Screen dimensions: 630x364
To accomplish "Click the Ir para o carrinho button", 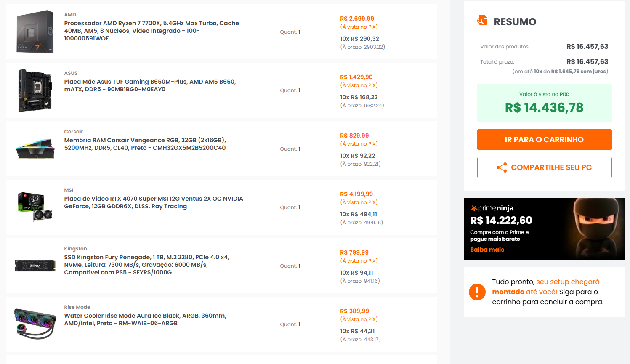I will click(x=544, y=140).
